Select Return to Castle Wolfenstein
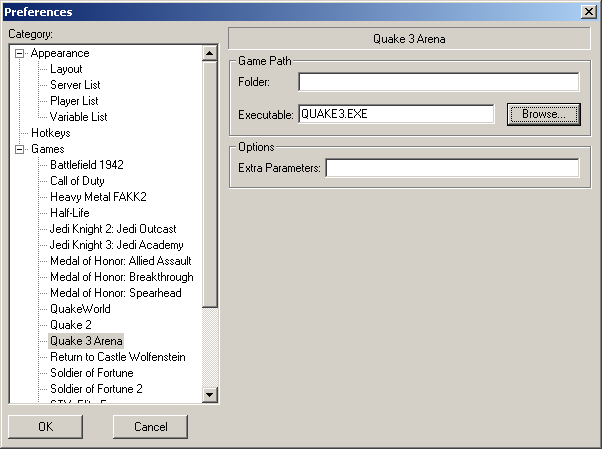602x449 pixels. tap(117, 357)
